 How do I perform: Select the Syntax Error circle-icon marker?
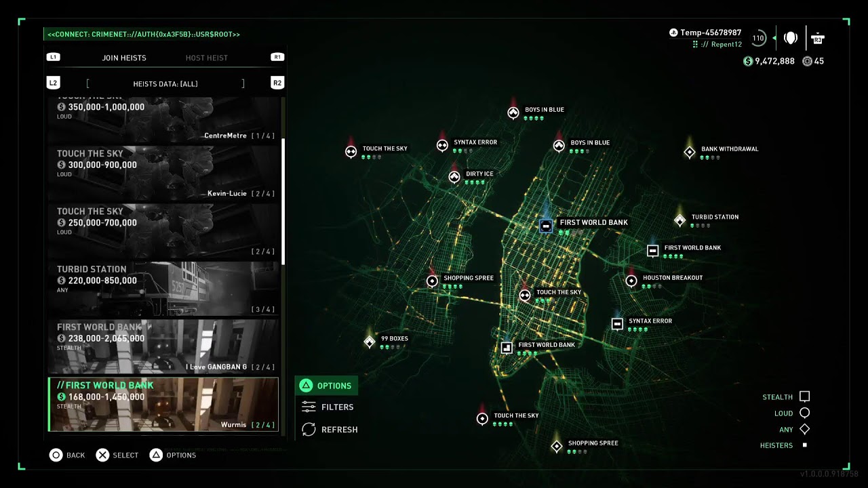[442, 145]
